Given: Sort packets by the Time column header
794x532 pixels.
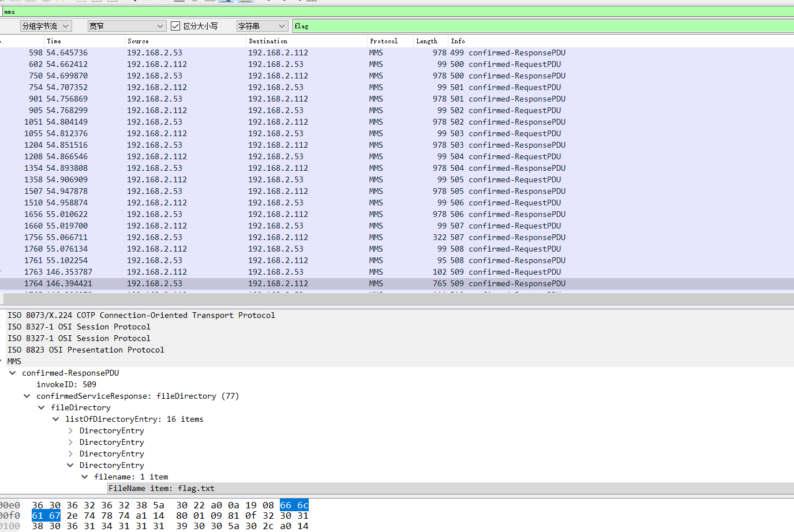Looking at the screenshot, I should (x=84, y=41).
